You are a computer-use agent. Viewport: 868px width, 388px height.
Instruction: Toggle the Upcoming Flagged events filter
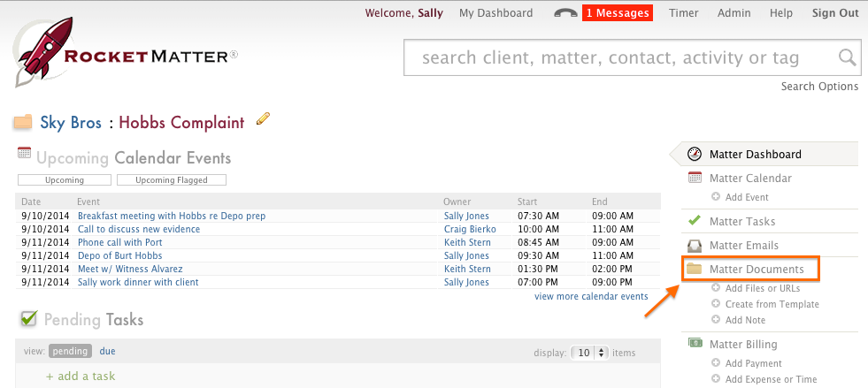(x=171, y=180)
